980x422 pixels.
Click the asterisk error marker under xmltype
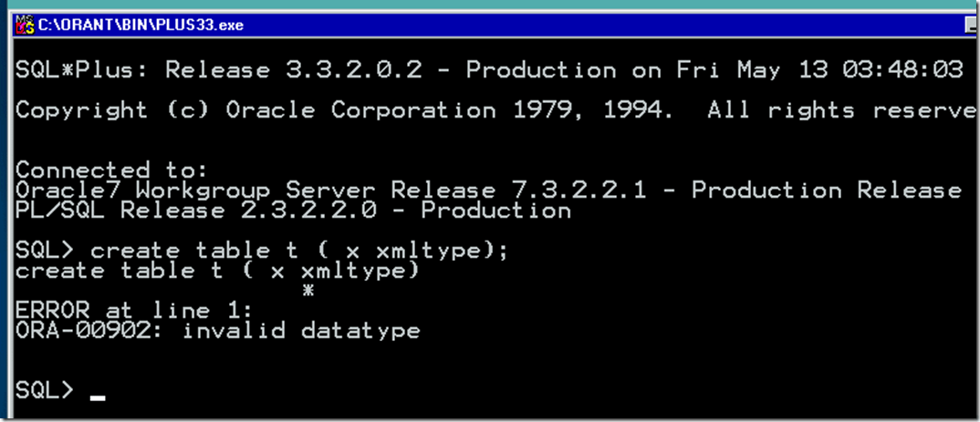click(x=308, y=290)
